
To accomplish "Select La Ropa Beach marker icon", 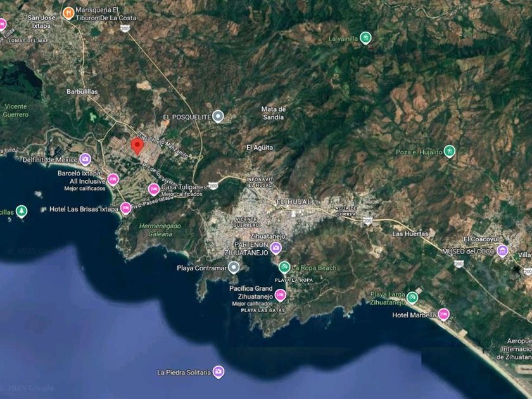I will click(284, 267).
